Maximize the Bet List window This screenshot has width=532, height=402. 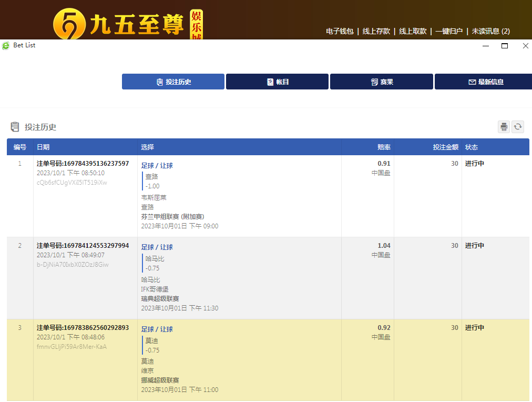pyautogui.click(x=505, y=46)
